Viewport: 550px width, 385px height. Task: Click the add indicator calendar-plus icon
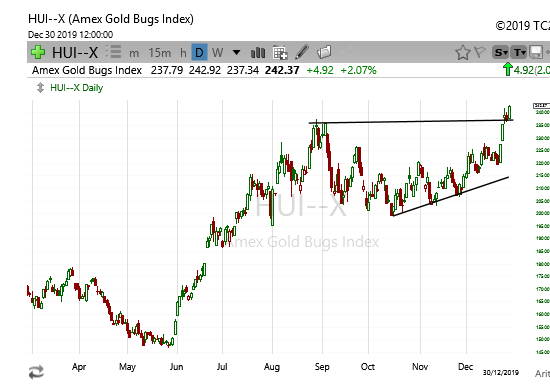280,53
